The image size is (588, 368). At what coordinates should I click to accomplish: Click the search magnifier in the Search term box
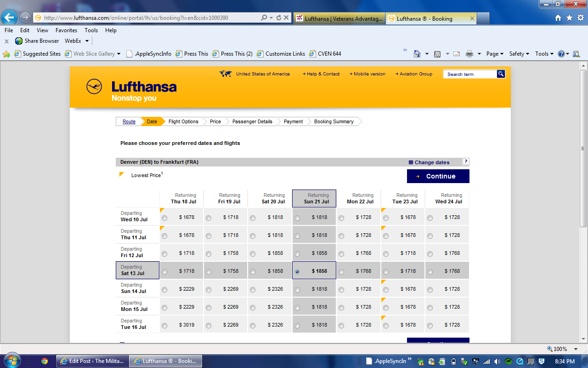point(500,74)
